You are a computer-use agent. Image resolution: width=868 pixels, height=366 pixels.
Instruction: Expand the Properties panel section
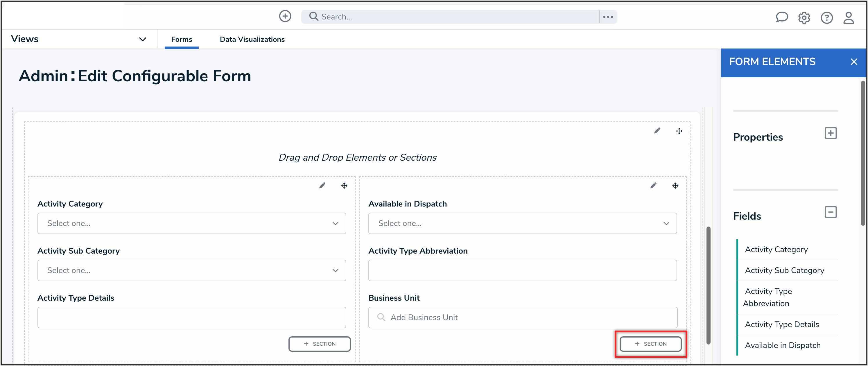830,133
